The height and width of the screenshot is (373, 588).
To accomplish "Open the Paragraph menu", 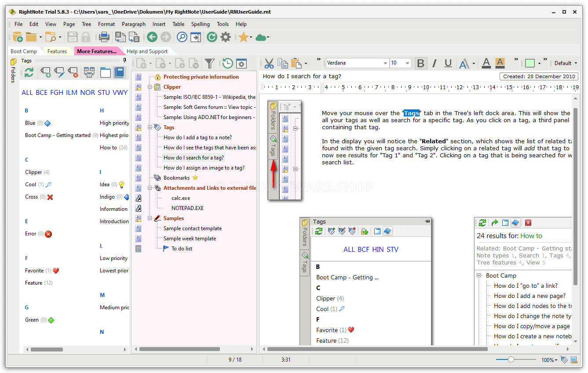I will [134, 24].
